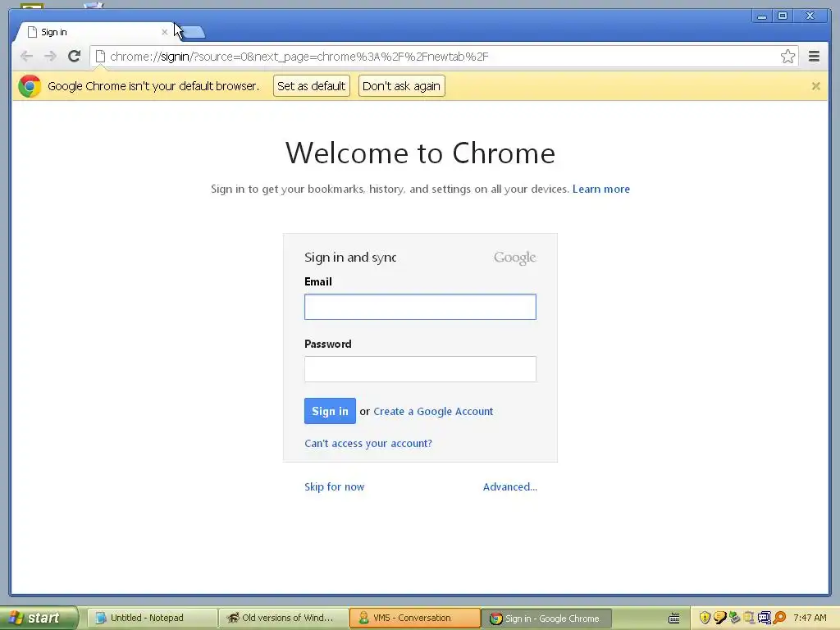Open Advanced sync options link
Image resolution: width=840 pixels, height=630 pixels.
point(510,486)
